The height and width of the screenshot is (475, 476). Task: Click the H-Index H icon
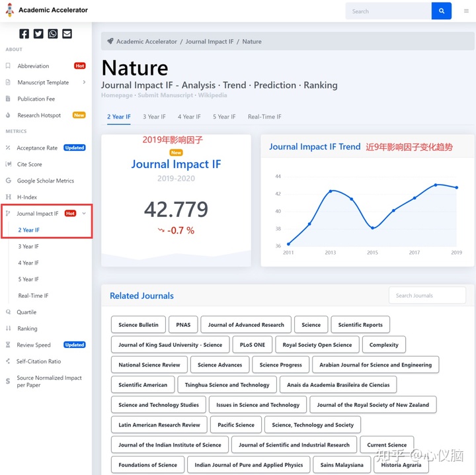[9, 196]
